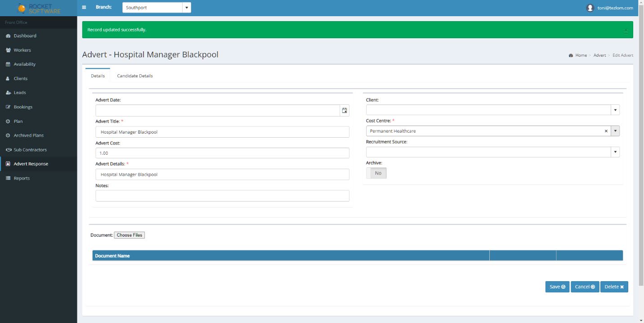The width and height of the screenshot is (644, 323).
Task: Click the Home breadcrumb icon
Action: pos(571,55)
